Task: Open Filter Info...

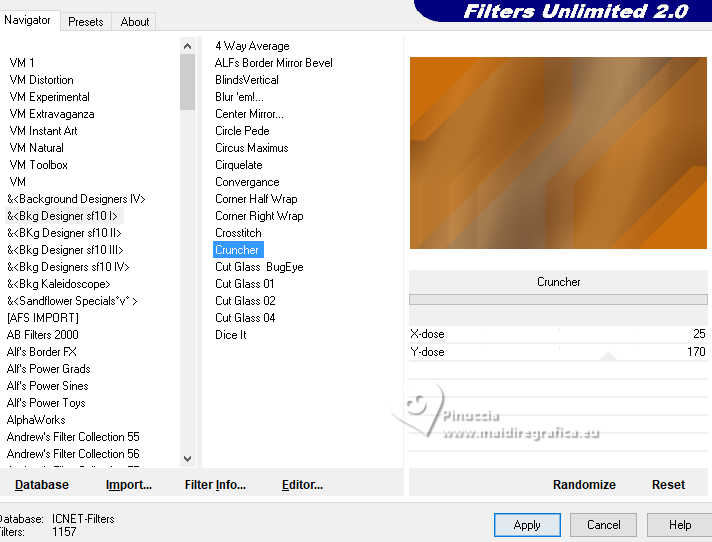Action: pyautogui.click(x=215, y=485)
